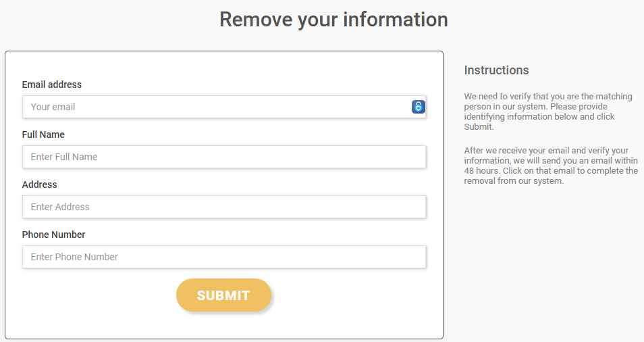644x342 pixels.
Task: Click into the "Enter Address" field
Action: 223,207
